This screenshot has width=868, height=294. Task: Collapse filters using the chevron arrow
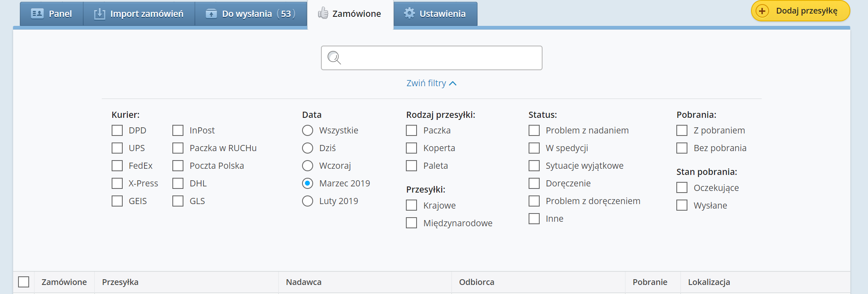tap(453, 83)
